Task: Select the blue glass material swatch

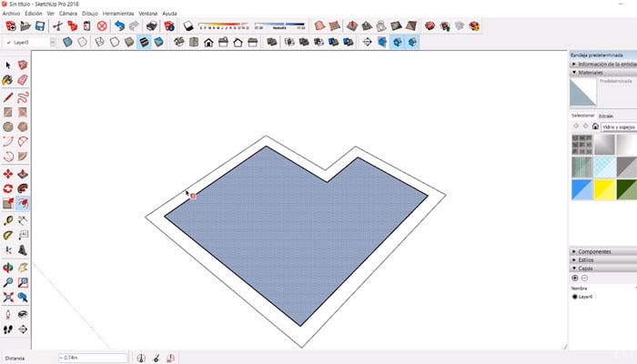Action: pyautogui.click(x=582, y=189)
